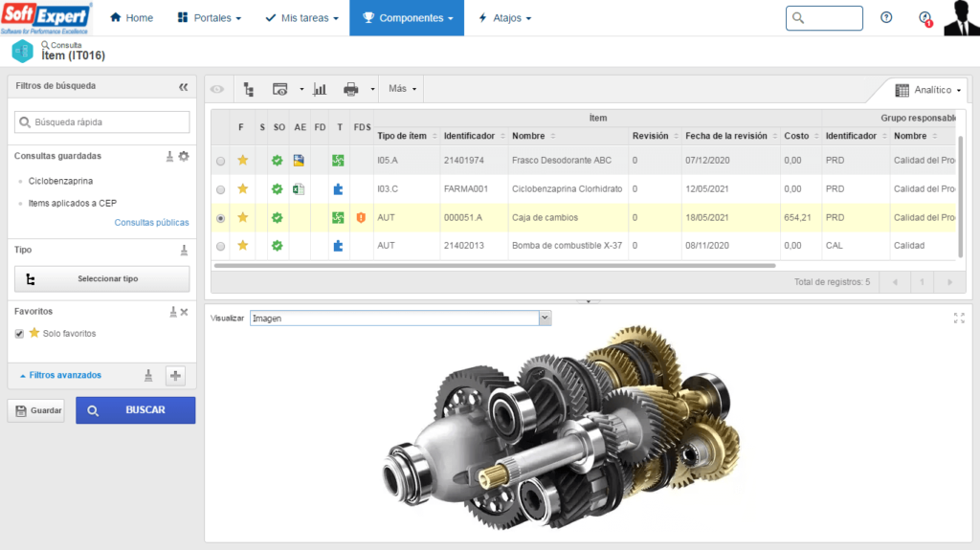Expand image viewer to full screen
Image resolution: width=980 pixels, height=550 pixels.
(x=959, y=319)
